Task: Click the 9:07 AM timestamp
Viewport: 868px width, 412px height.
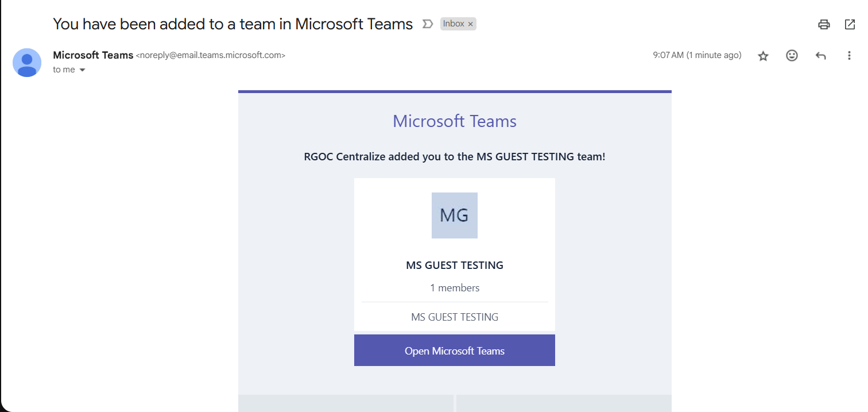Action: (x=697, y=56)
